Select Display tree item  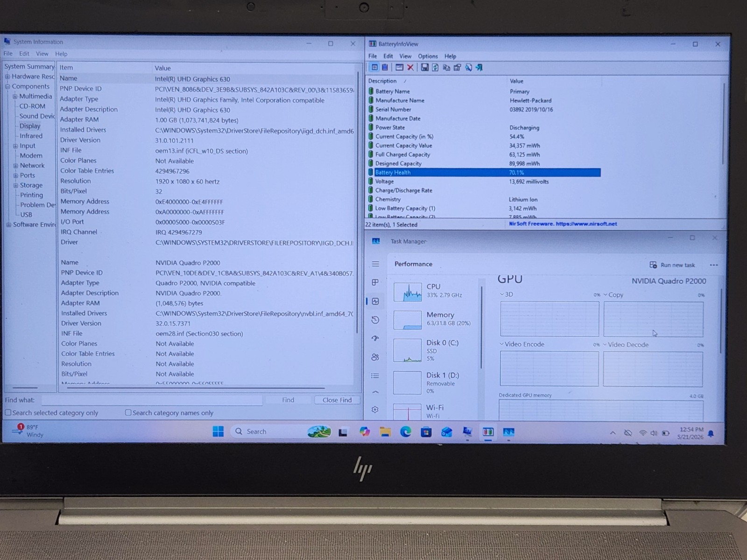tap(30, 126)
